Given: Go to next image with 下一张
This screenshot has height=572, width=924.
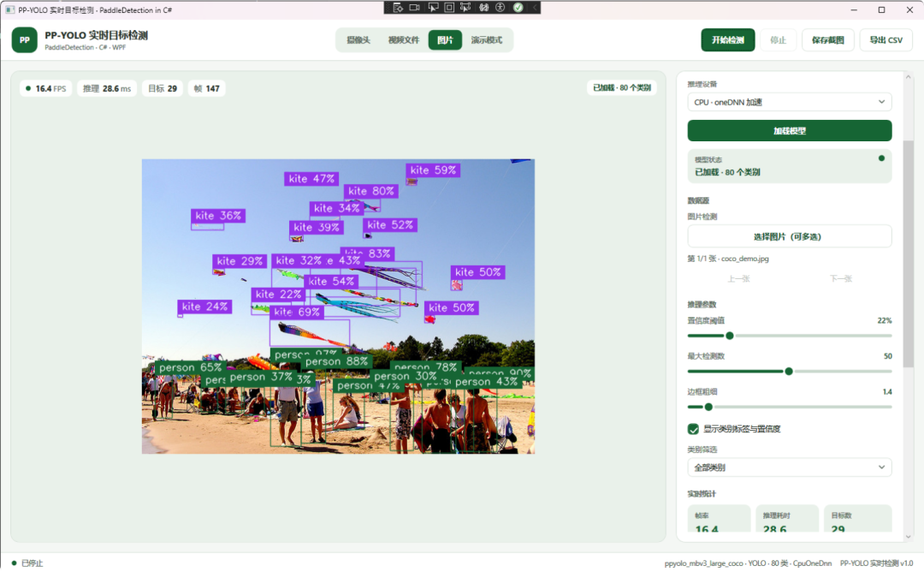Looking at the screenshot, I should (841, 279).
